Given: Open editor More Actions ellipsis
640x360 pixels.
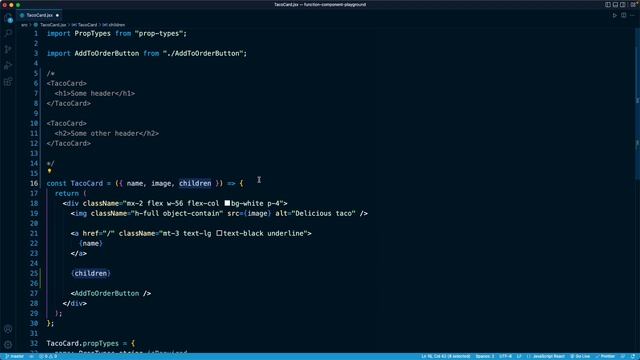Looking at the screenshot, I should (632, 16).
